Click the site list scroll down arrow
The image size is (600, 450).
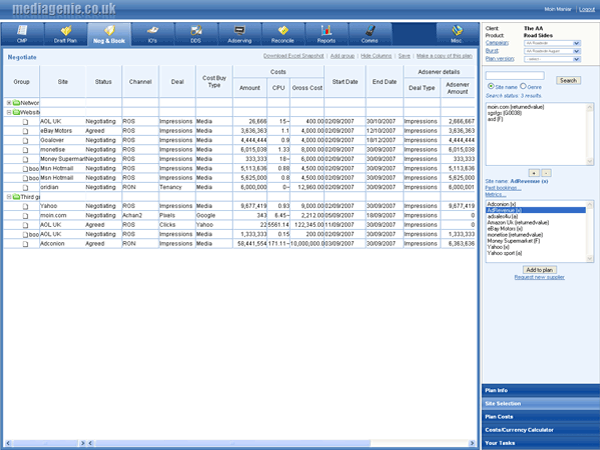(x=590, y=259)
